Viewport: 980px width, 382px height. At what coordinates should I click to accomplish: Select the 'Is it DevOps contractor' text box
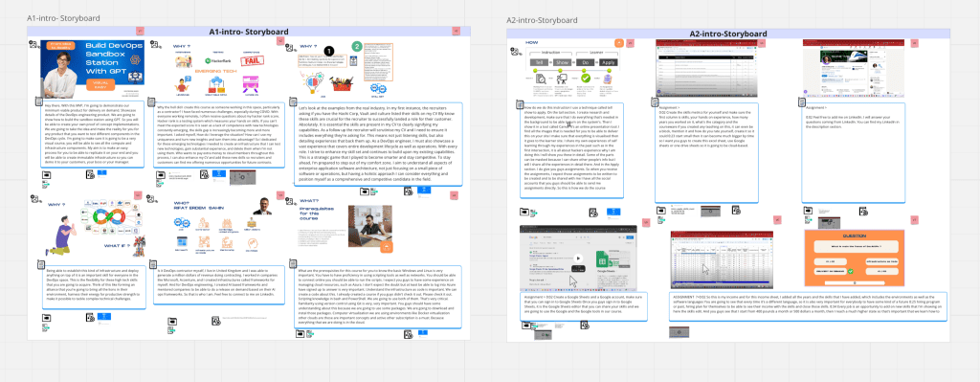click(x=220, y=285)
